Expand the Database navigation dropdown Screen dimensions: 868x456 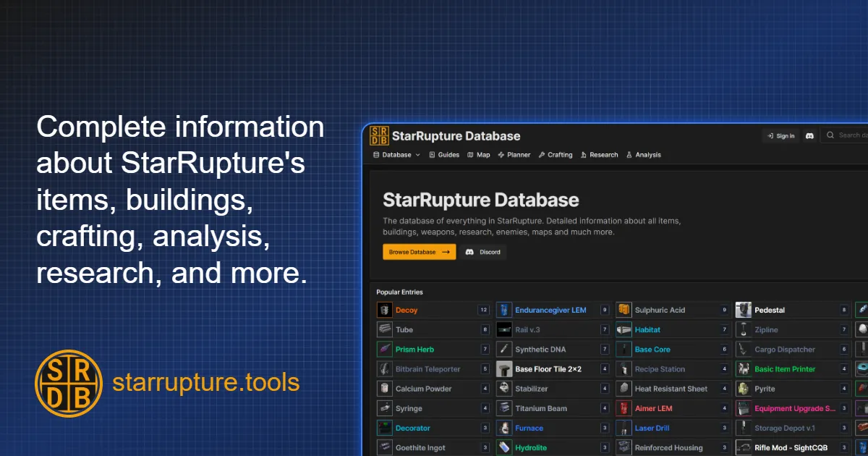(x=396, y=154)
